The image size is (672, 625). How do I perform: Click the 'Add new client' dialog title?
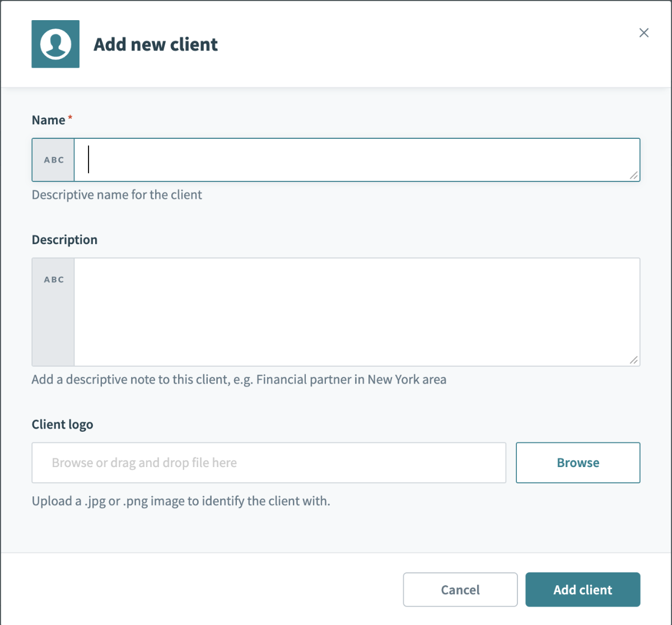156,44
